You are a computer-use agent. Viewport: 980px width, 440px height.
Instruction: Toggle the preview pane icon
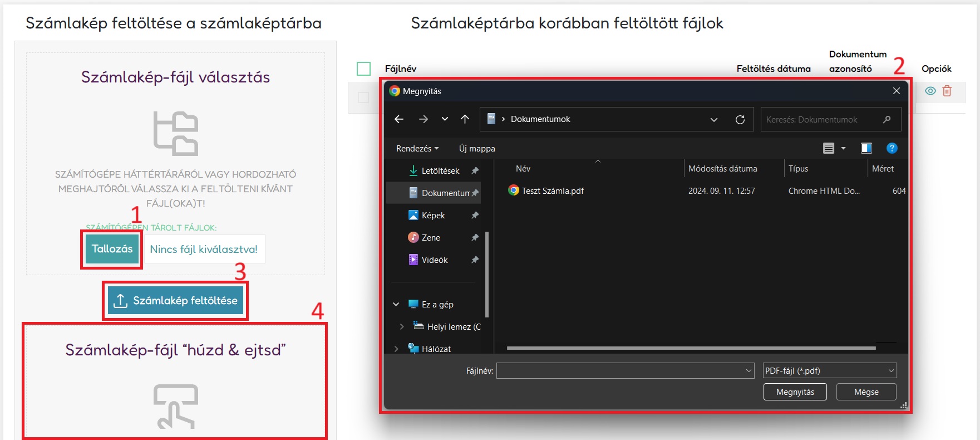tap(866, 148)
